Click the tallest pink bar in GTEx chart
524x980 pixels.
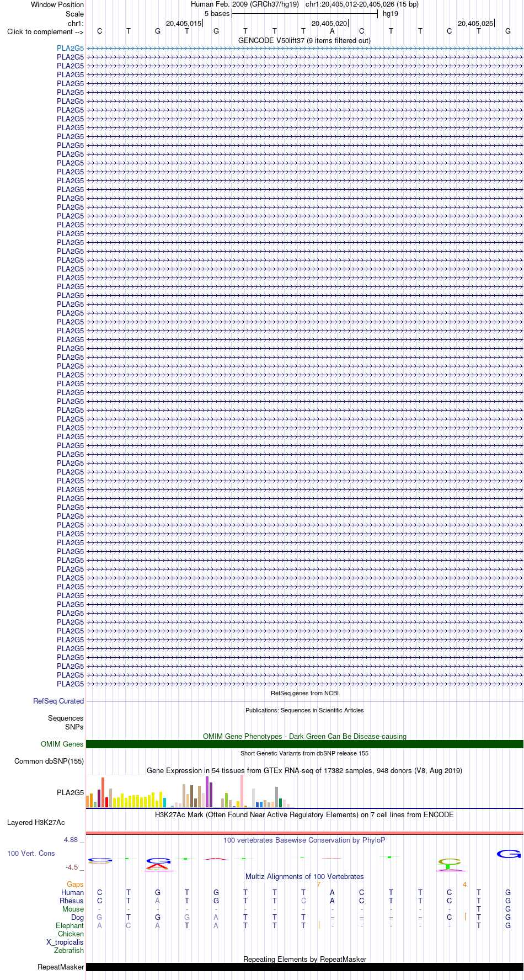tap(242, 791)
